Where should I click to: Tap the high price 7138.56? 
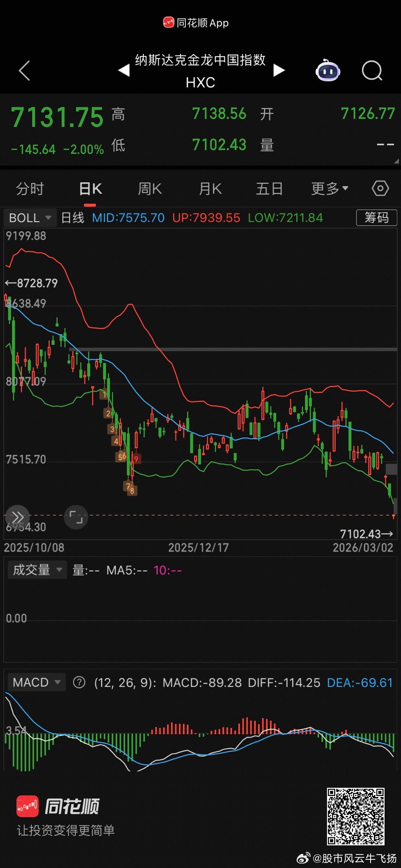tap(219, 114)
